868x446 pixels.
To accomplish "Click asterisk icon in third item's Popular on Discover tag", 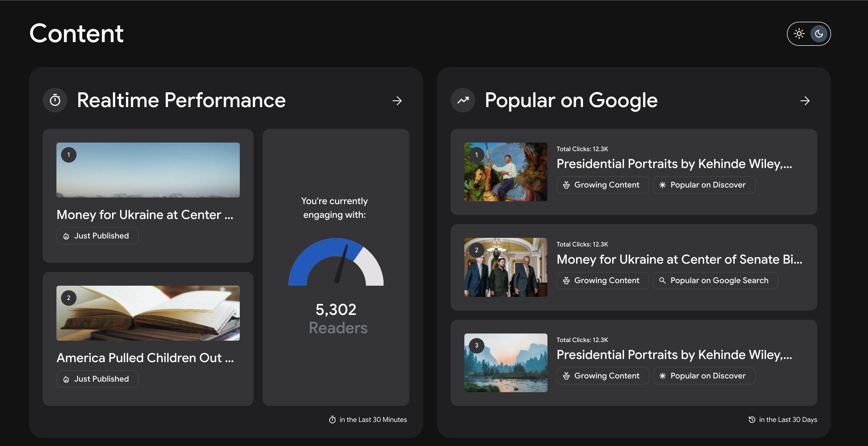I will [x=662, y=376].
